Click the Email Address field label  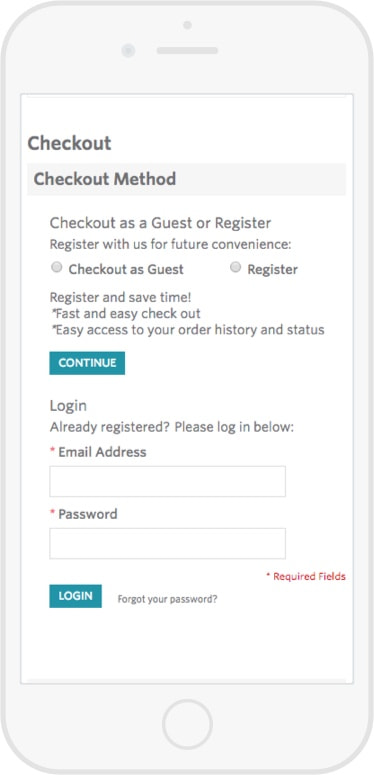tap(102, 452)
